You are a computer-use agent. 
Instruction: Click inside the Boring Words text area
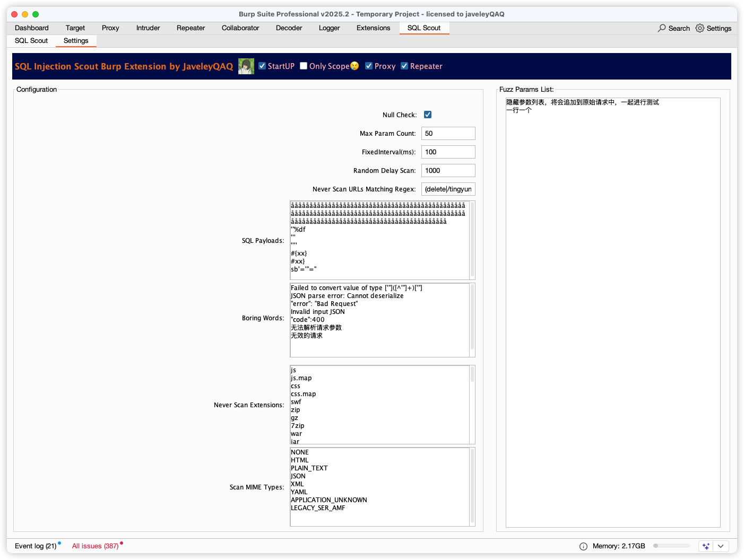click(x=379, y=320)
